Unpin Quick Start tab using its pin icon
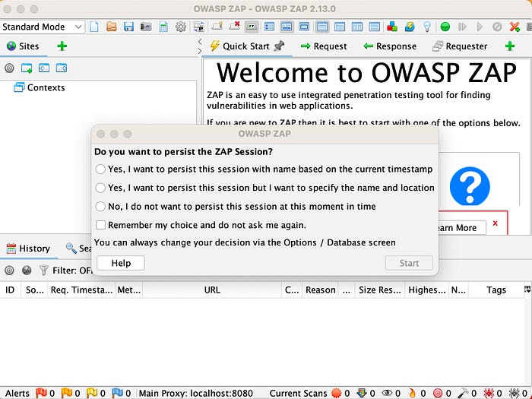 279,46
